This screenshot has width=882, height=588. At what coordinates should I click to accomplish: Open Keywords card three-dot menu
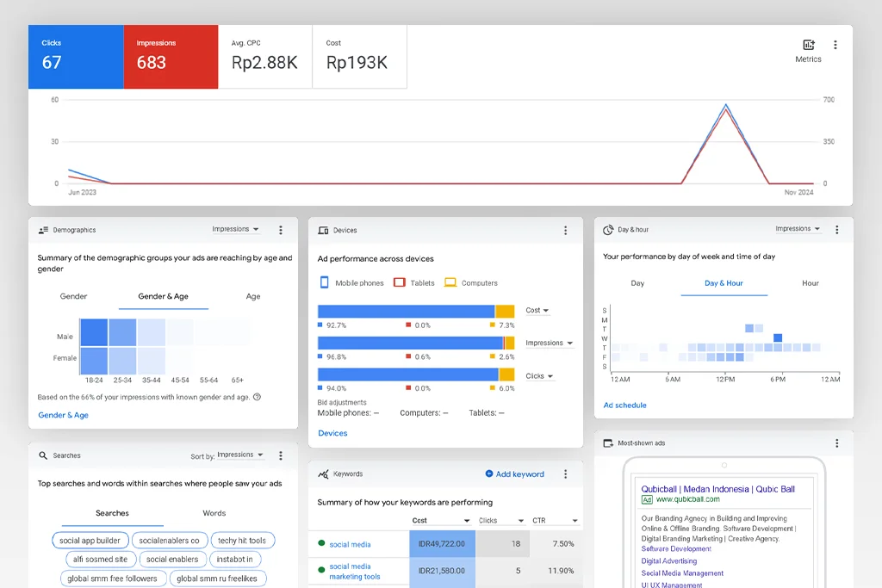(x=565, y=474)
